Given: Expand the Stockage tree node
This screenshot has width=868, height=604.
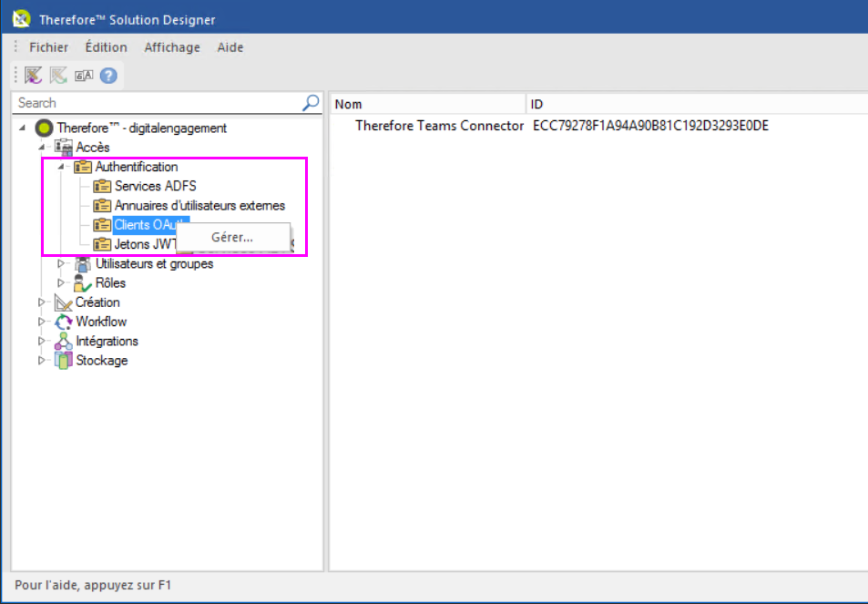Looking at the screenshot, I should click(x=42, y=361).
